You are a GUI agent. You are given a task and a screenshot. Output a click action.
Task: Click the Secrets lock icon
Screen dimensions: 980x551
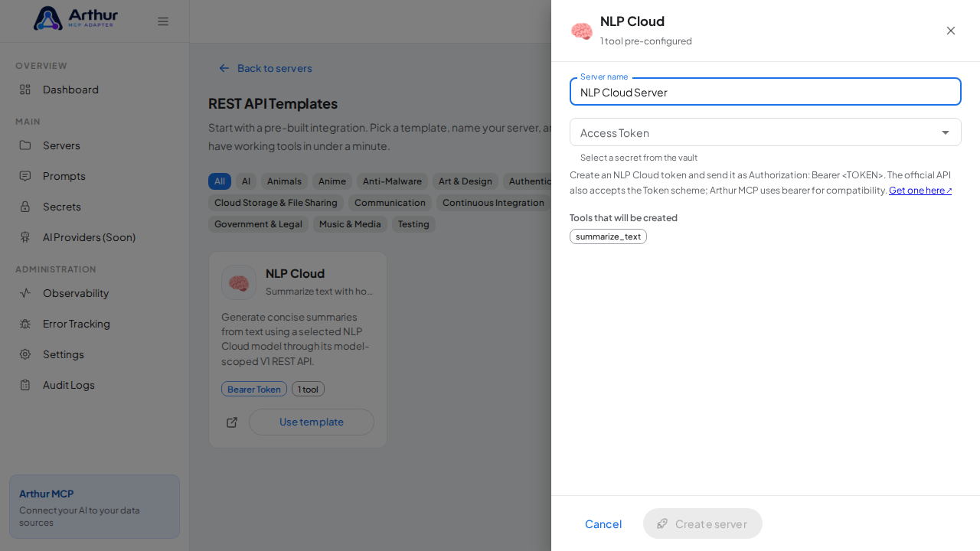[25, 207]
